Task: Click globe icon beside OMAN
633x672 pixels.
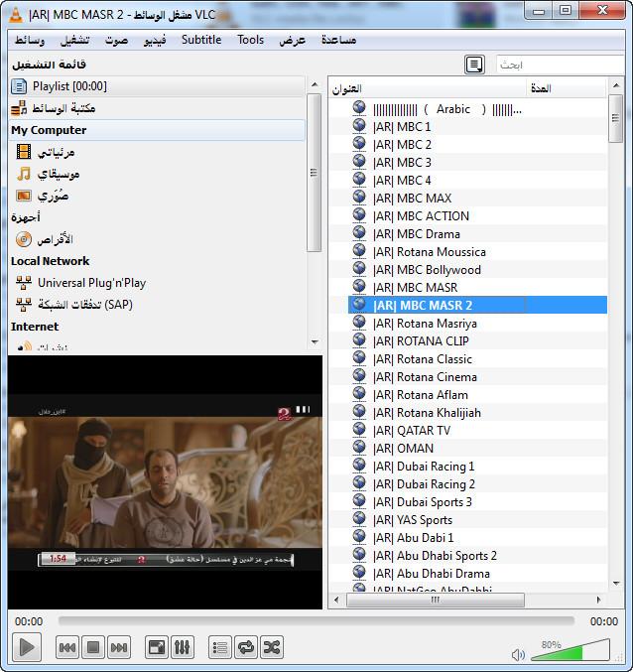Action: coord(359,447)
